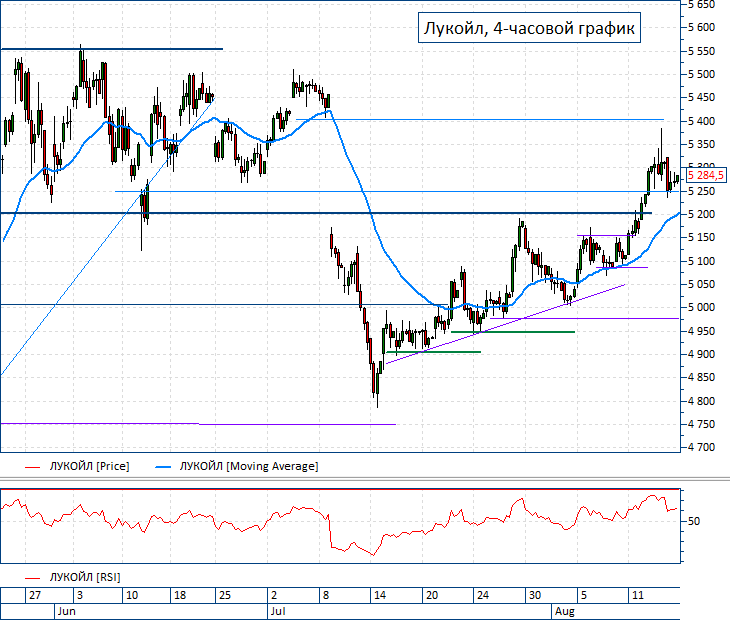This screenshot has width=730, height=622.
Task: Click the 5 450 price axis label
Action: click(x=701, y=98)
